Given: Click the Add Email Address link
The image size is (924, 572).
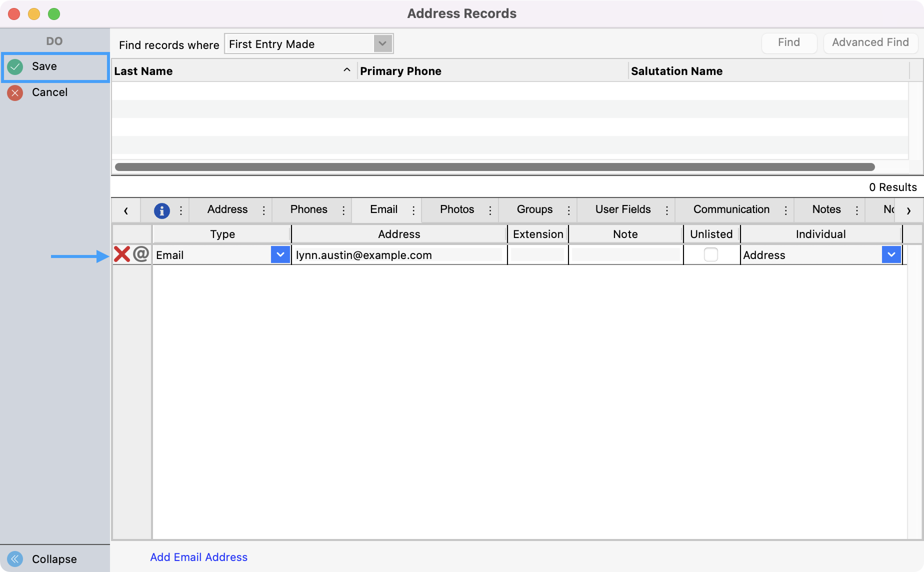Looking at the screenshot, I should point(198,557).
